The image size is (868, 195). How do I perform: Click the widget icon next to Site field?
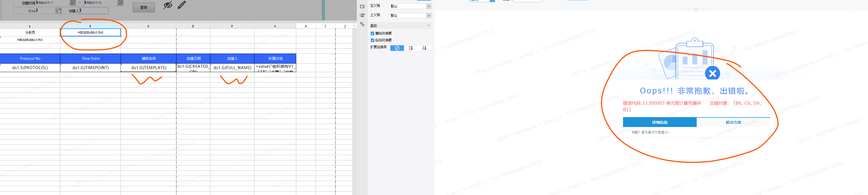pyautogui.click(x=58, y=11)
